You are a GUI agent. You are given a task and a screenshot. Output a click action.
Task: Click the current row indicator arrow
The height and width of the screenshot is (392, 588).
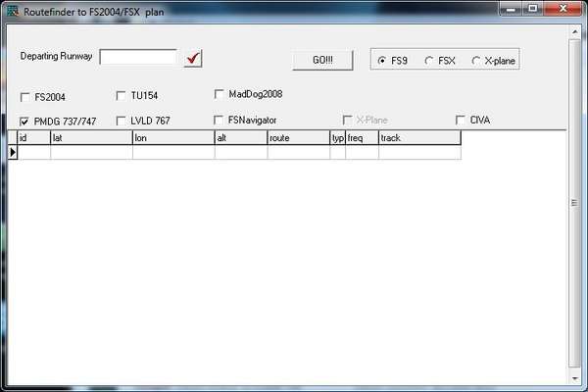13,152
